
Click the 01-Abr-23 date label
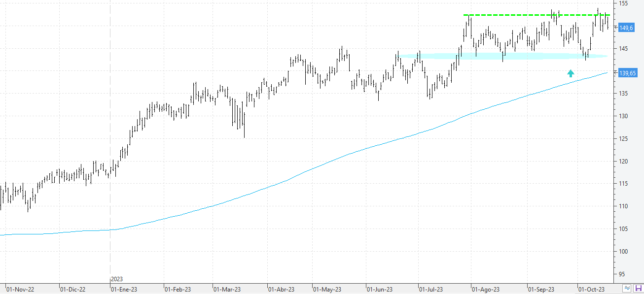click(281, 290)
